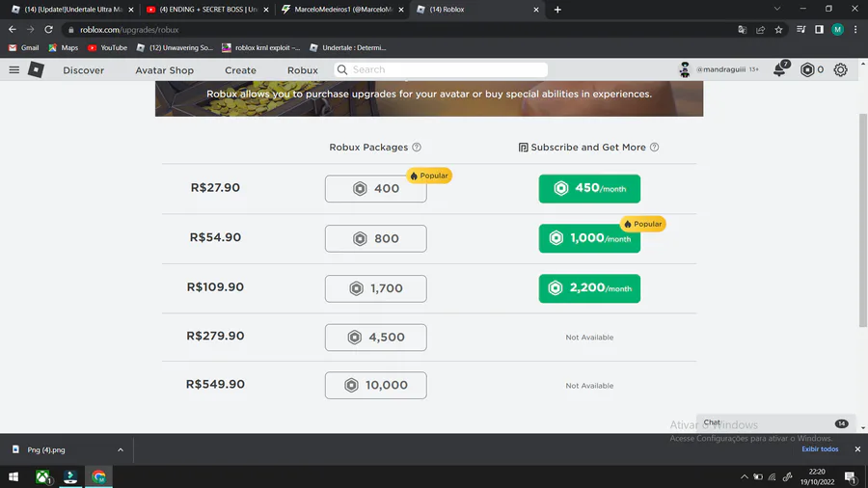Image resolution: width=868 pixels, height=488 pixels.
Task: Expand the Png (4).png download options
Action: pyautogui.click(x=121, y=449)
